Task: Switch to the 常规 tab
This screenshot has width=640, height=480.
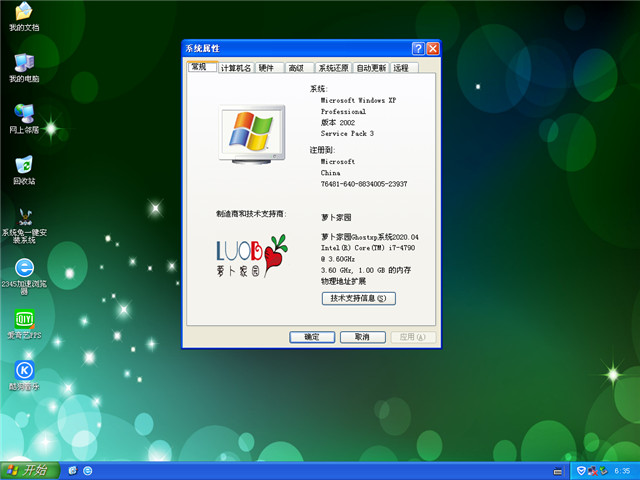Action: (x=202, y=67)
